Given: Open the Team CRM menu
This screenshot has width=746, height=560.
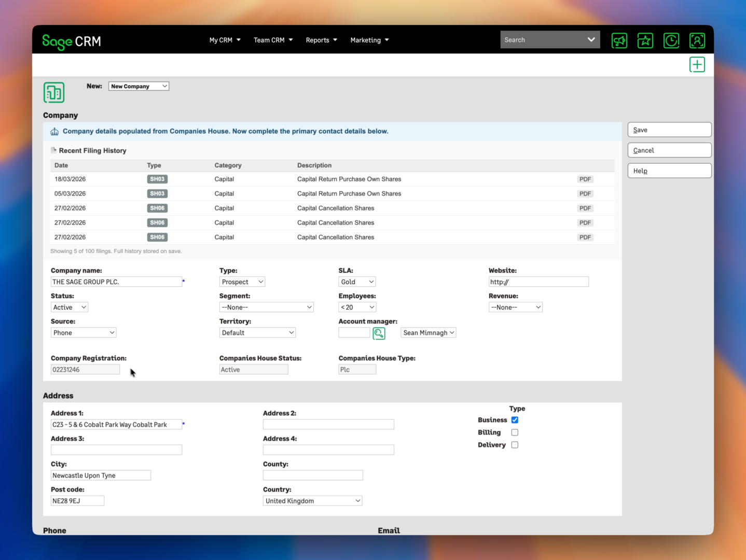Looking at the screenshot, I should pyautogui.click(x=272, y=40).
